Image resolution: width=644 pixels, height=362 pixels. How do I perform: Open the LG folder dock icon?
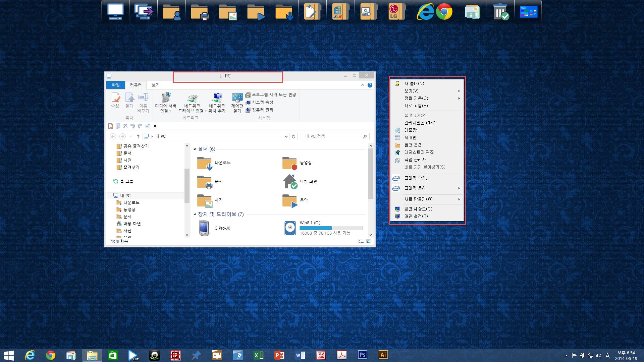click(397, 12)
